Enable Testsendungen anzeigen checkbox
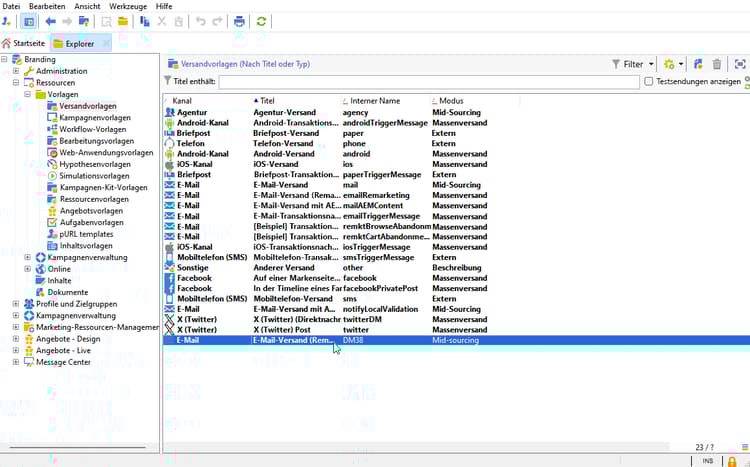 (649, 81)
